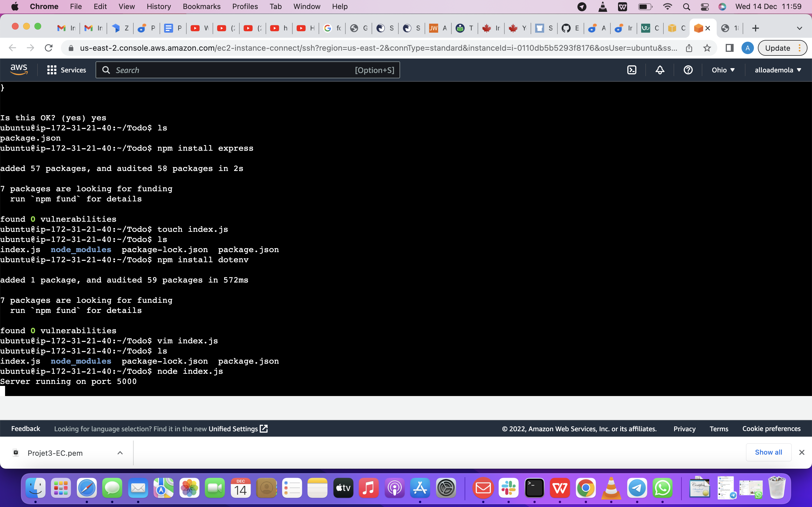
Task: Open AWS CloudShell icon in header
Action: coord(632,70)
